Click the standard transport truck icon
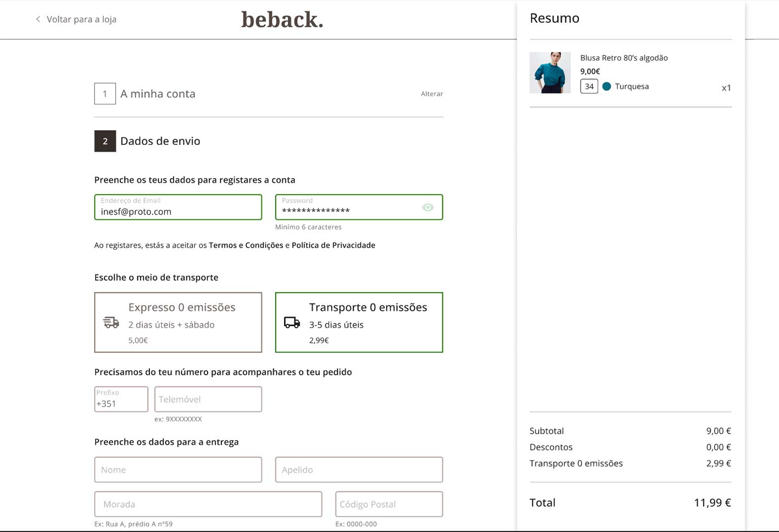 292,323
